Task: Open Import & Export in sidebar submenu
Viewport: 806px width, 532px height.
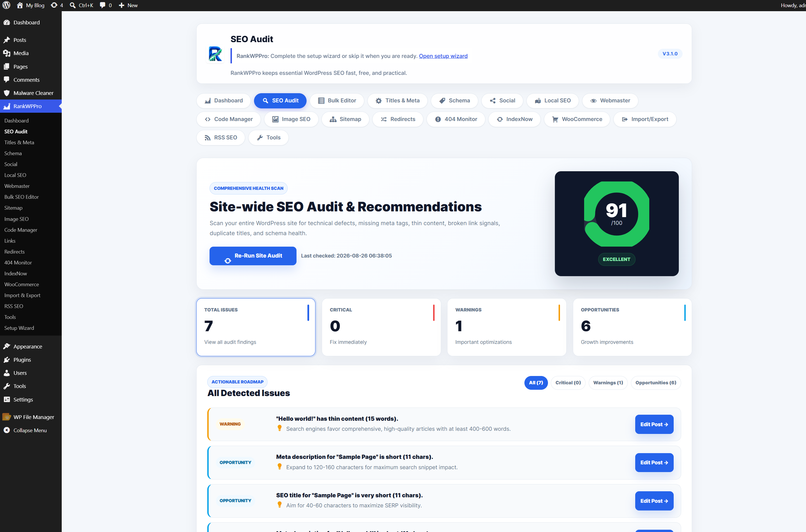Action: pyautogui.click(x=22, y=295)
